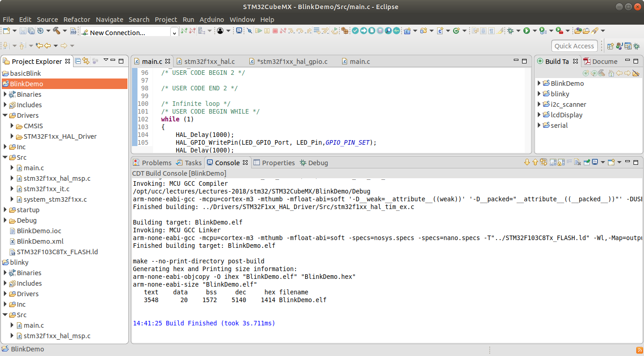644x356 pixels.
Task: Open the Arduino menu
Action: pos(212,20)
